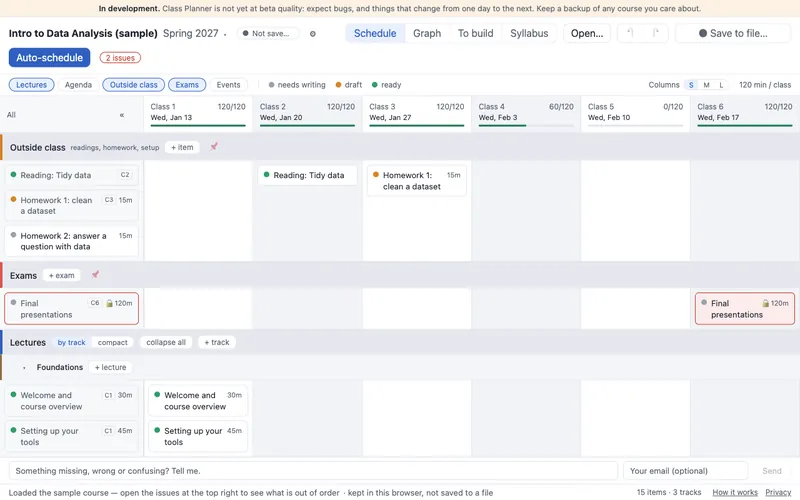Collapse the Foundations track triangle
This screenshot has width=800, height=500.
(x=24, y=367)
